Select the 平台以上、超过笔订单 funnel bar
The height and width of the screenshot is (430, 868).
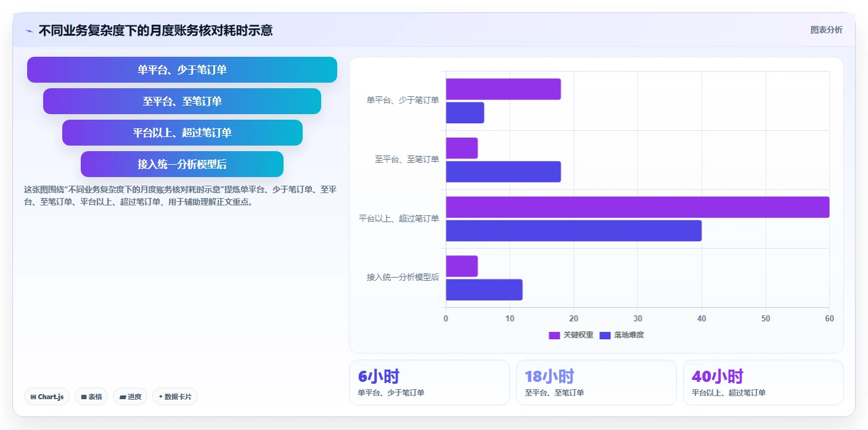point(182,133)
